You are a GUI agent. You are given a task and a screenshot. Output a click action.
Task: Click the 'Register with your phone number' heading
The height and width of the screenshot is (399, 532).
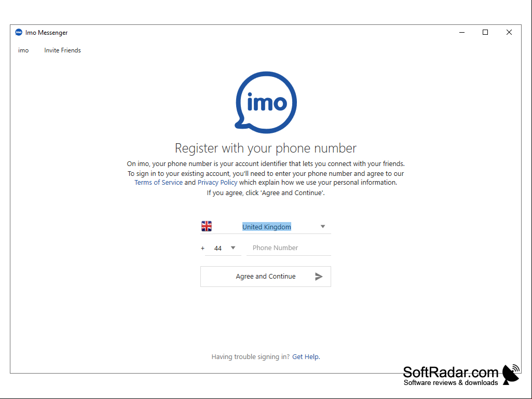click(266, 148)
